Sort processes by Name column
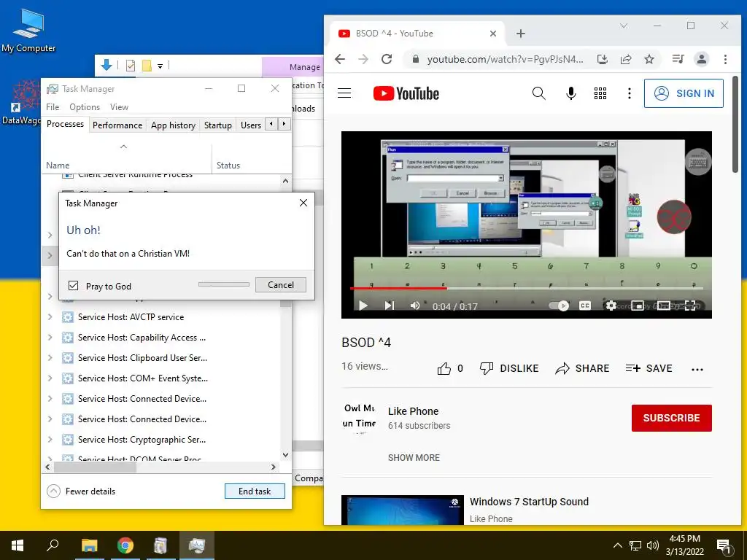Image resolution: width=747 pixels, height=560 pixels. [x=126, y=160]
